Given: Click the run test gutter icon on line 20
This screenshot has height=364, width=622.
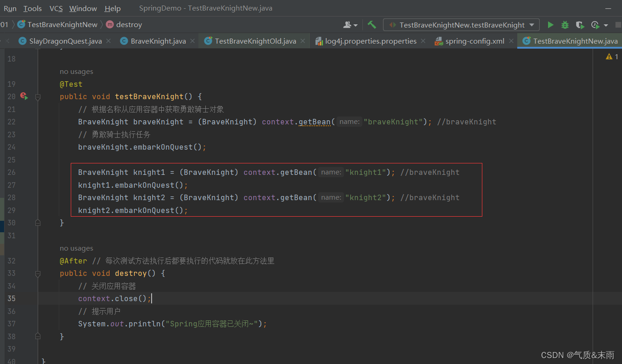Looking at the screenshot, I should tap(24, 96).
